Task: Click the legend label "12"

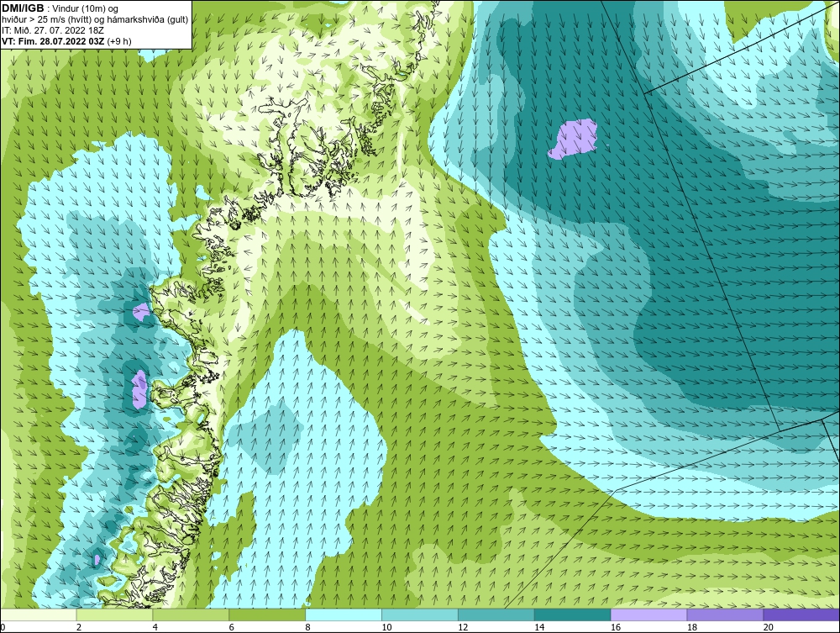Action: coord(463,627)
